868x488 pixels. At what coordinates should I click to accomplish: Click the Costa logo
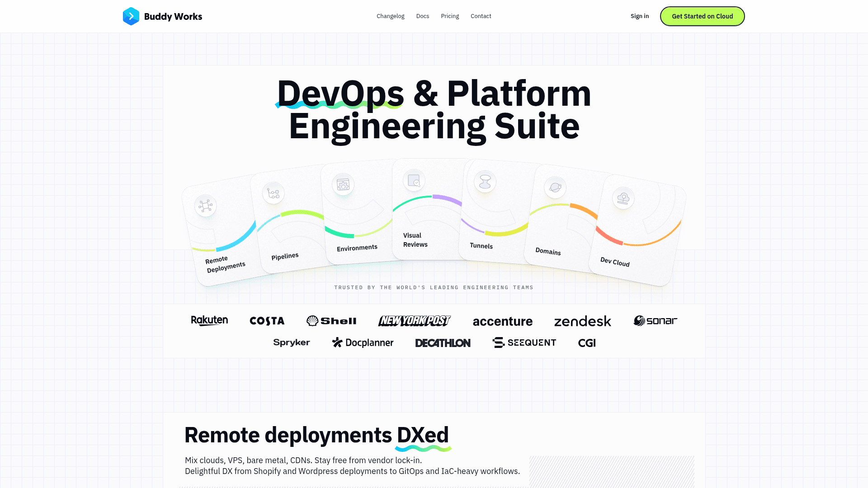coord(267,321)
